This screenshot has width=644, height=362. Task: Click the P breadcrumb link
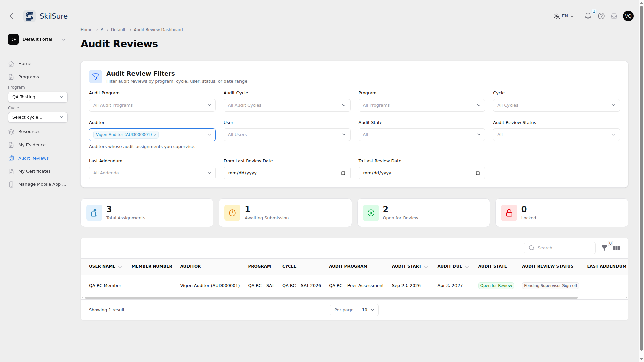pos(102,30)
